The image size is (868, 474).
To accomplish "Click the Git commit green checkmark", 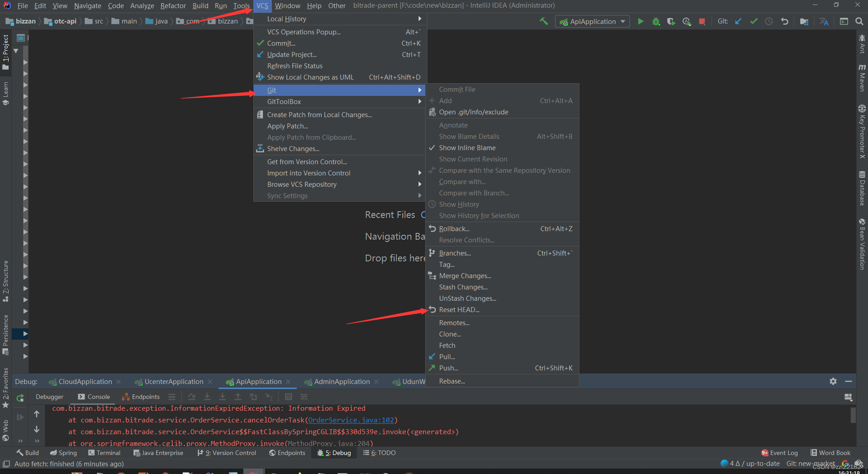I will (754, 21).
